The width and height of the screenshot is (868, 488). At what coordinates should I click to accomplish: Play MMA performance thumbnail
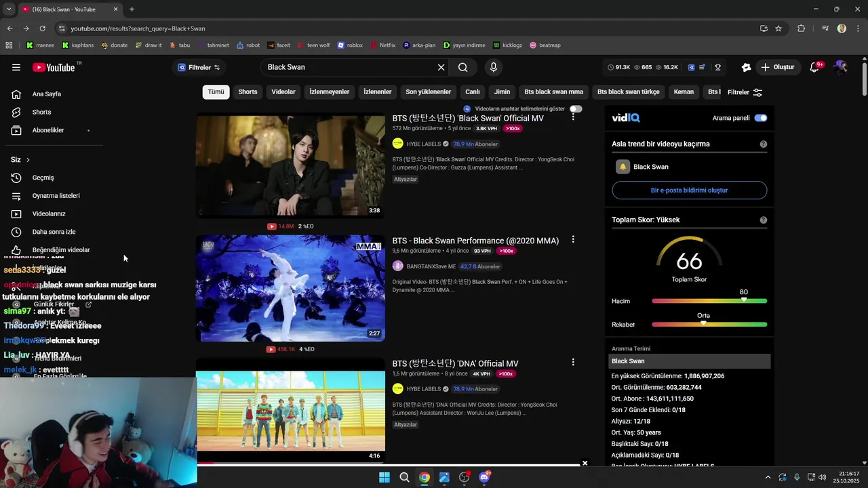click(290, 288)
